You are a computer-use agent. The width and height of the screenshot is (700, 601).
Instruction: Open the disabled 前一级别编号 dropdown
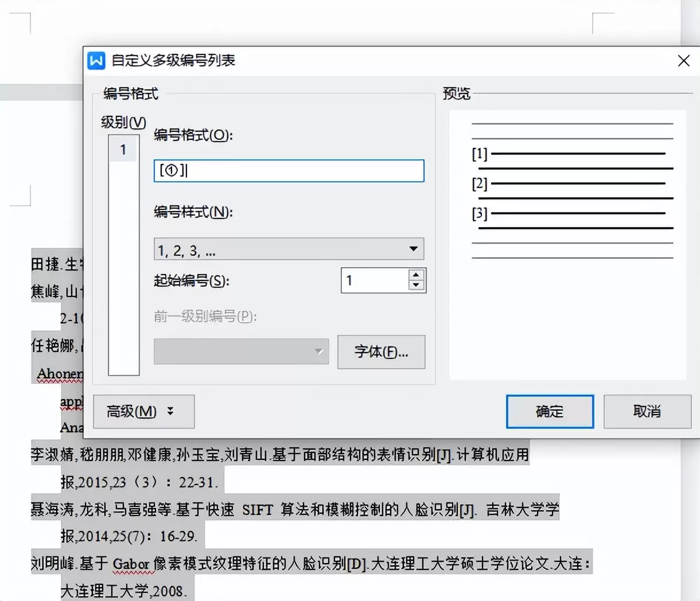point(241,352)
